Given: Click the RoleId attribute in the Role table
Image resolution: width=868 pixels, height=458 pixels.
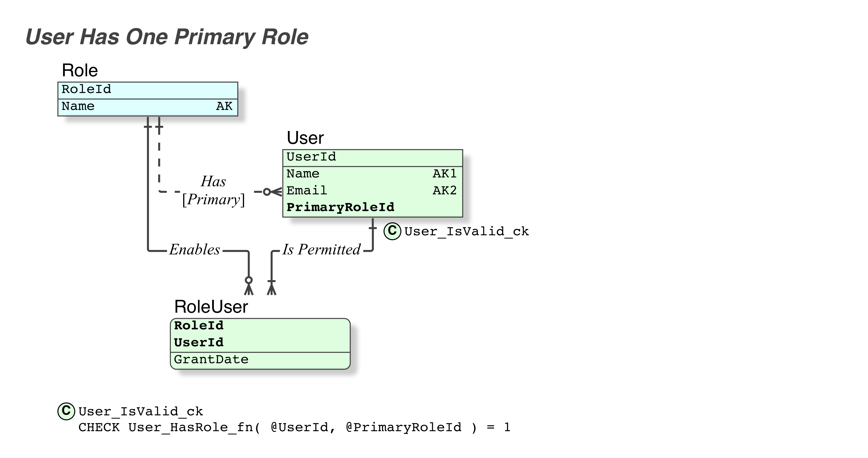Looking at the screenshot, I should (x=86, y=89).
